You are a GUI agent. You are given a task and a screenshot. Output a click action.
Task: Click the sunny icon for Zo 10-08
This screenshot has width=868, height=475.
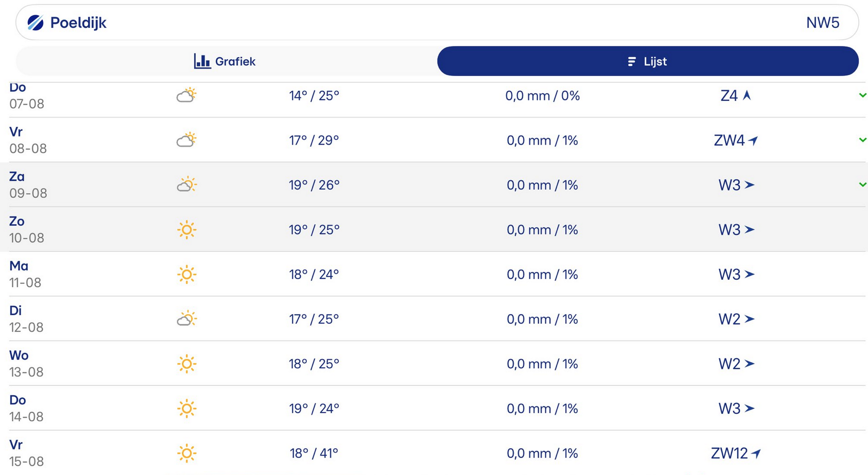tap(186, 230)
